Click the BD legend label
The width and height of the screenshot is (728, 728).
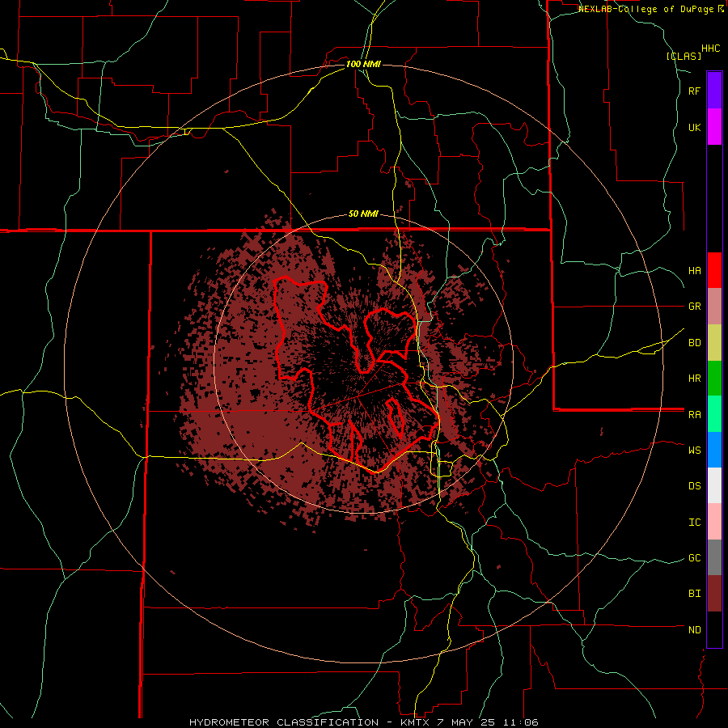click(x=694, y=343)
